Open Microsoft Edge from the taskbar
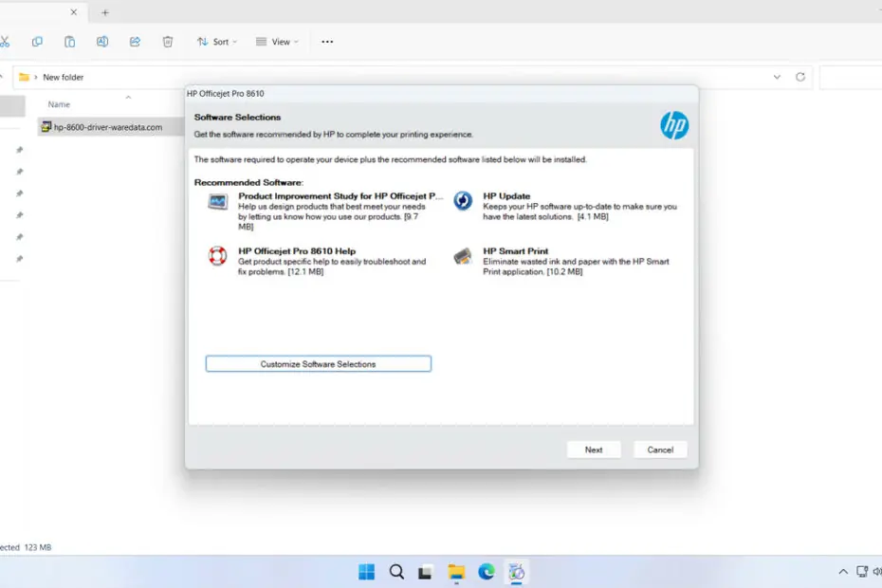 [487, 572]
